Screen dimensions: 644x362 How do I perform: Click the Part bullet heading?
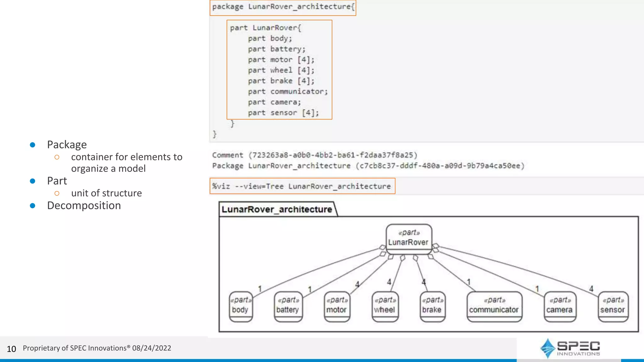pos(57,181)
